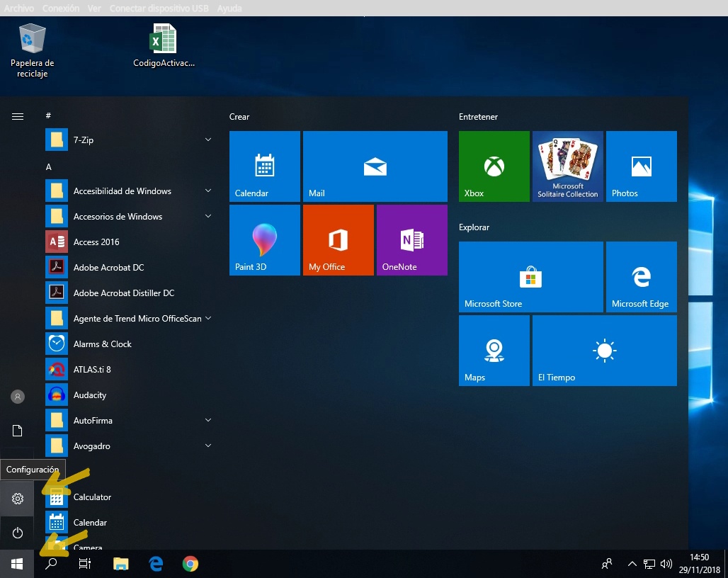728x578 pixels.
Task: Launch Google Chrome from the taskbar
Action: [x=190, y=564]
